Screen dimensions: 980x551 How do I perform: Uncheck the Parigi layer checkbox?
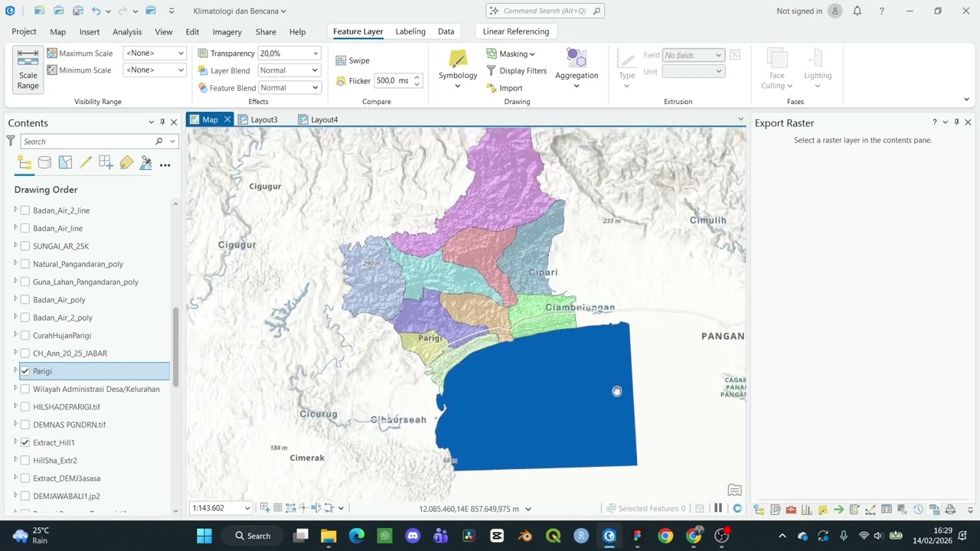pyautogui.click(x=25, y=371)
